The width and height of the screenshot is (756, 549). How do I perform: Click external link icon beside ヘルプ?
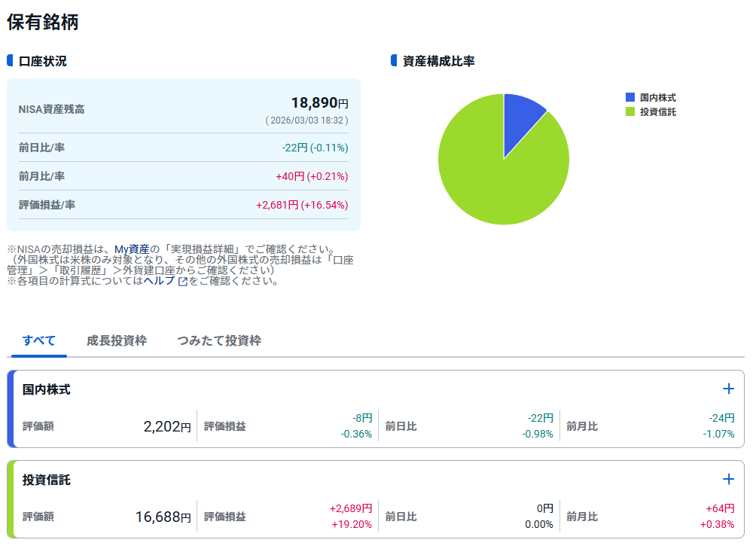pos(182,282)
